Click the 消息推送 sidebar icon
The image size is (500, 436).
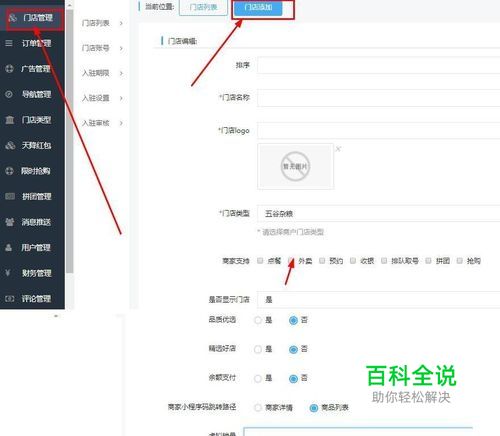coord(10,222)
